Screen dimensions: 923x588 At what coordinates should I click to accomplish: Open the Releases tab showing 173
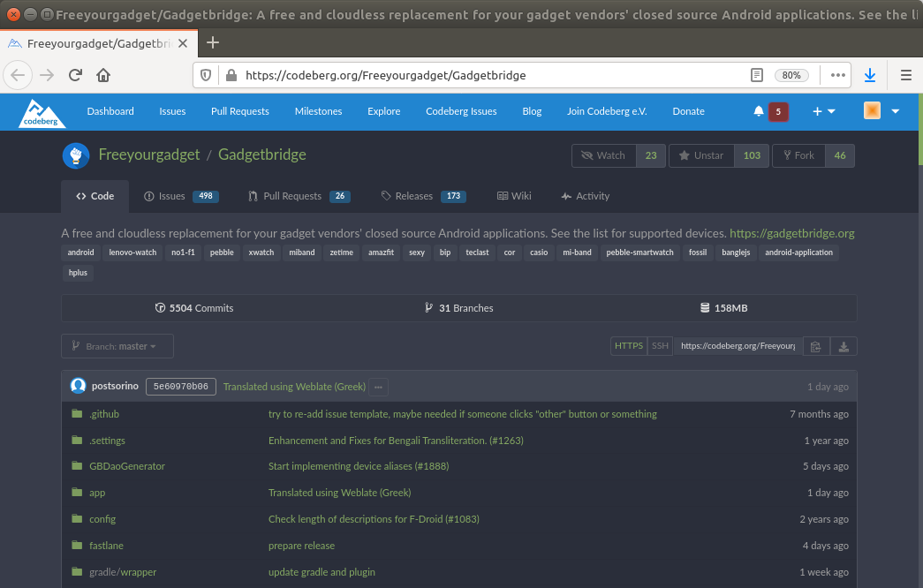(415, 195)
